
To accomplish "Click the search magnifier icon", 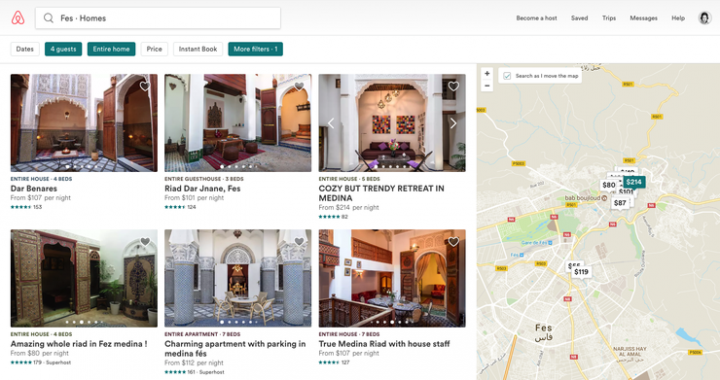I will pos(48,18).
